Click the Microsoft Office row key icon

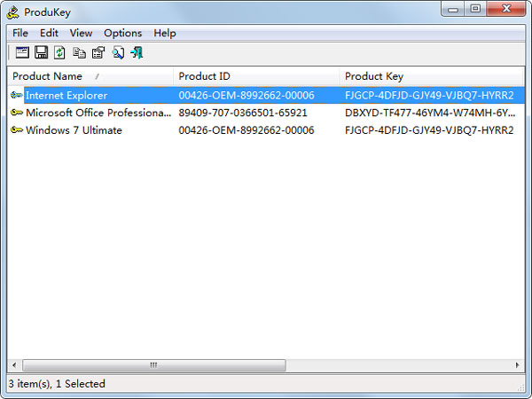coord(17,113)
